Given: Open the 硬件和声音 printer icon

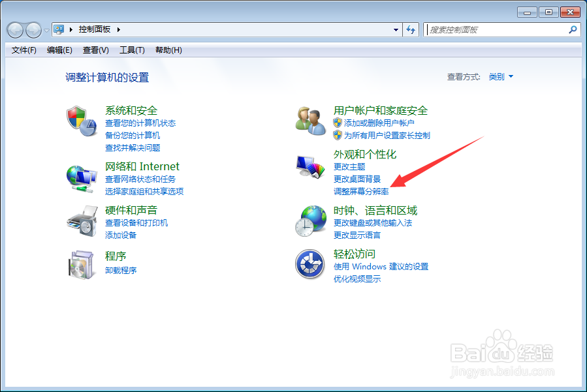Looking at the screenshot, I should [x=82, y=220].
